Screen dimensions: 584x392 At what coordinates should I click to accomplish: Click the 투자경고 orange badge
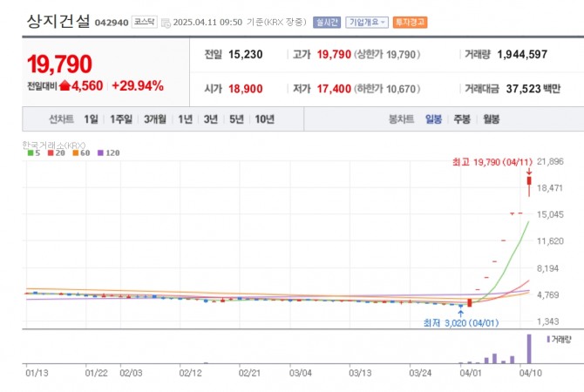point(410,23)
